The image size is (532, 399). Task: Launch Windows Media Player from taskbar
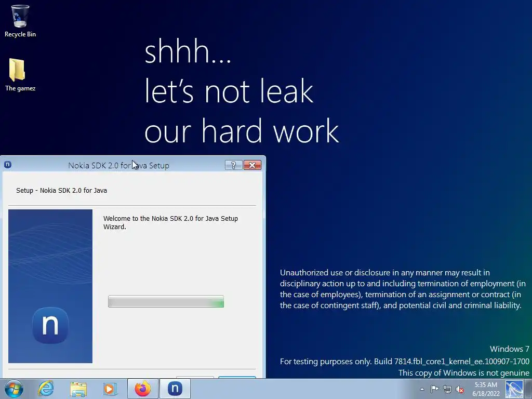[110, 389]
